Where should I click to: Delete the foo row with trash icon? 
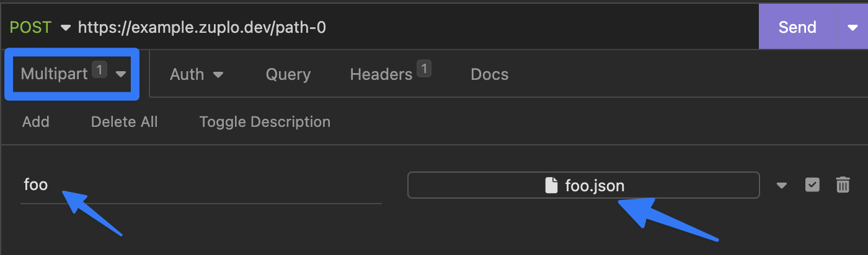coord(843,185)
